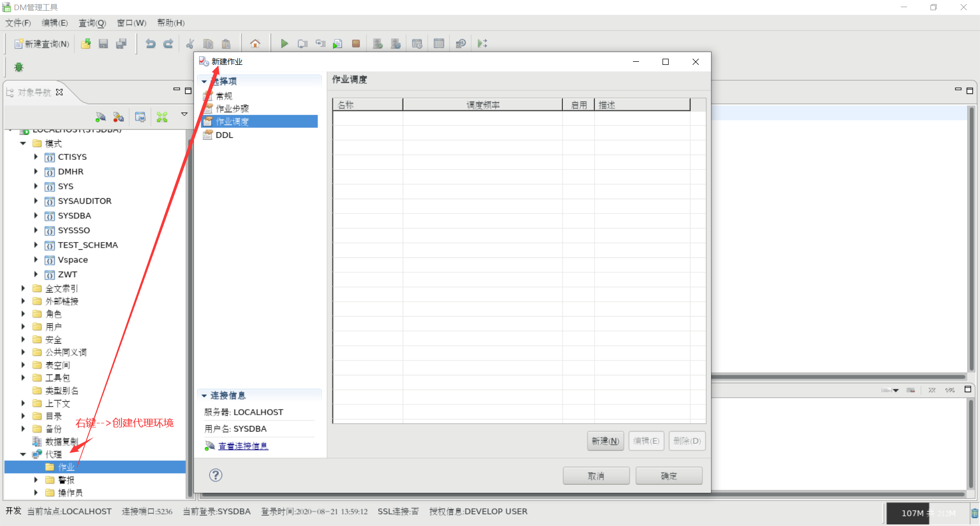
Task: Click the 取消 button
Action: [x=596, y=476]
